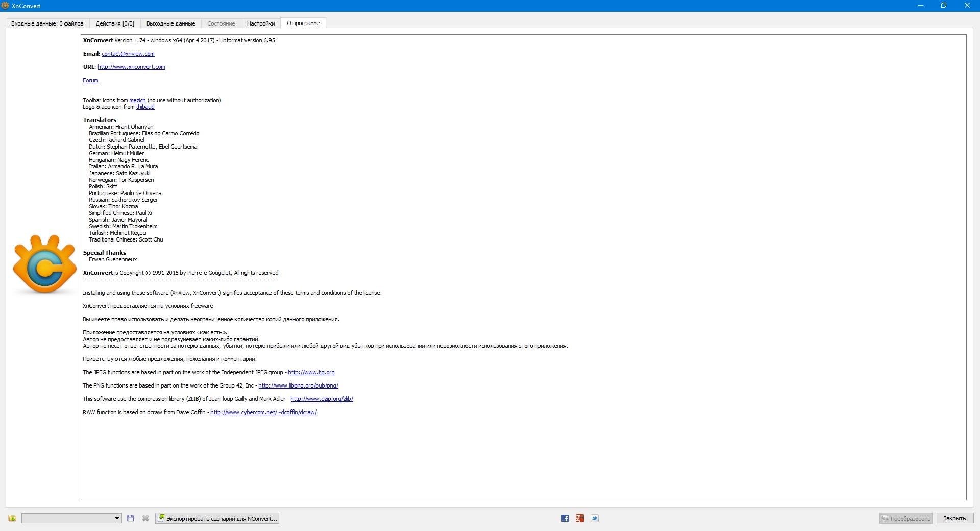Open the Facebook share icon
The width and height of the screenshot is (980, 531).
[x=565, y=518]
